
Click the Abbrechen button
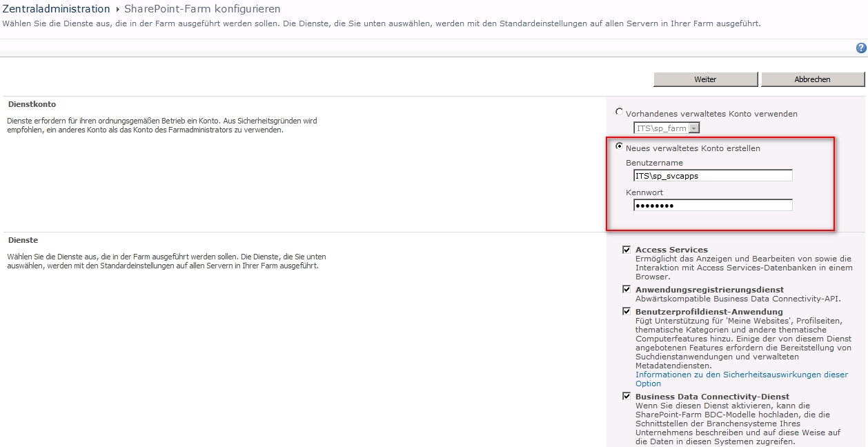(812, 79)
